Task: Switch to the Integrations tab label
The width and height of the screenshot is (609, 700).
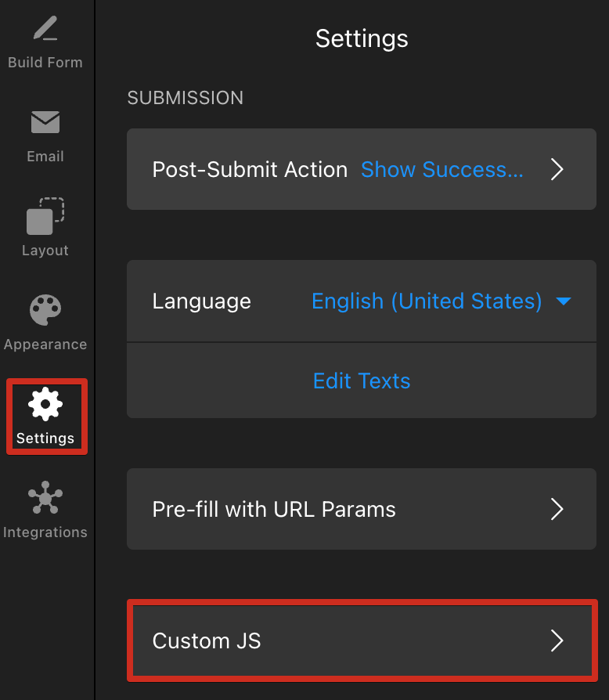Action: click(x=45, y=532)
